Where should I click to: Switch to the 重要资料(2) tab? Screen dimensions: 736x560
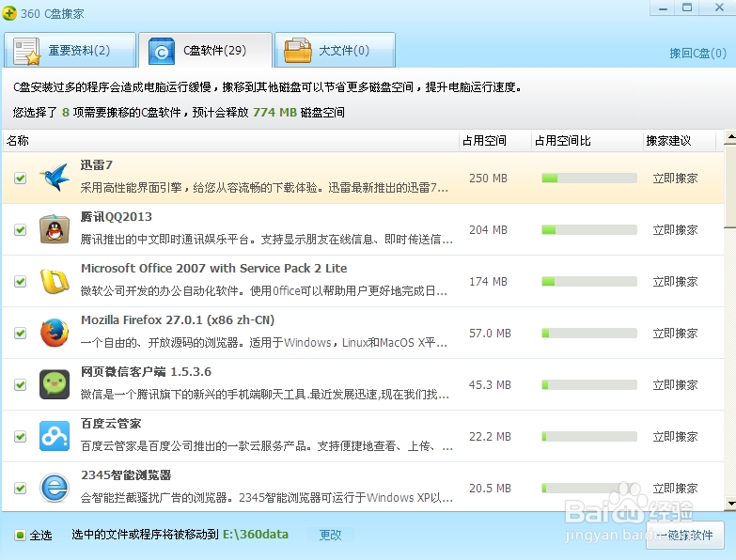pos(70,50)
